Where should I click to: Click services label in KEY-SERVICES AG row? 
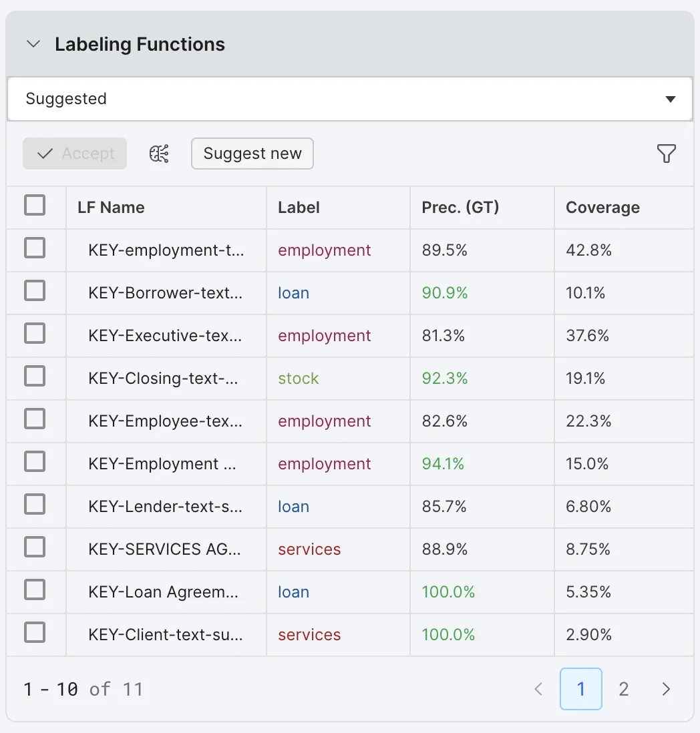pyautogui.click(x=309, y=549)
